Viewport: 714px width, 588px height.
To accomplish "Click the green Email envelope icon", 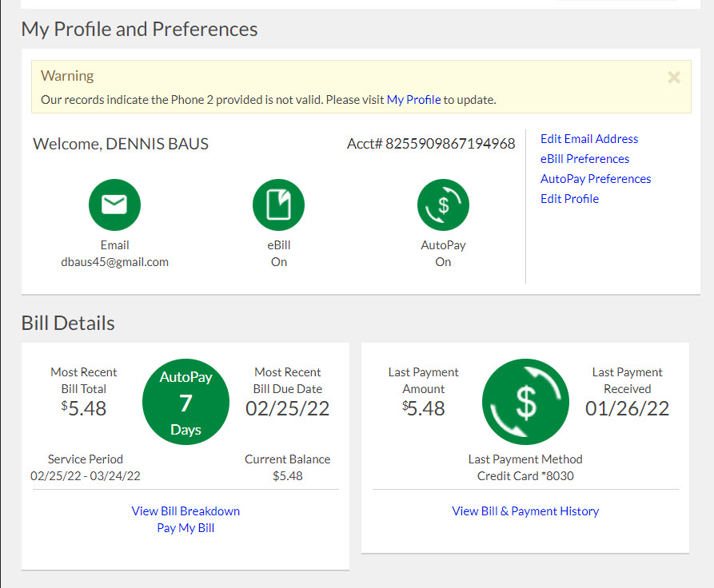I will click(114, 205).
